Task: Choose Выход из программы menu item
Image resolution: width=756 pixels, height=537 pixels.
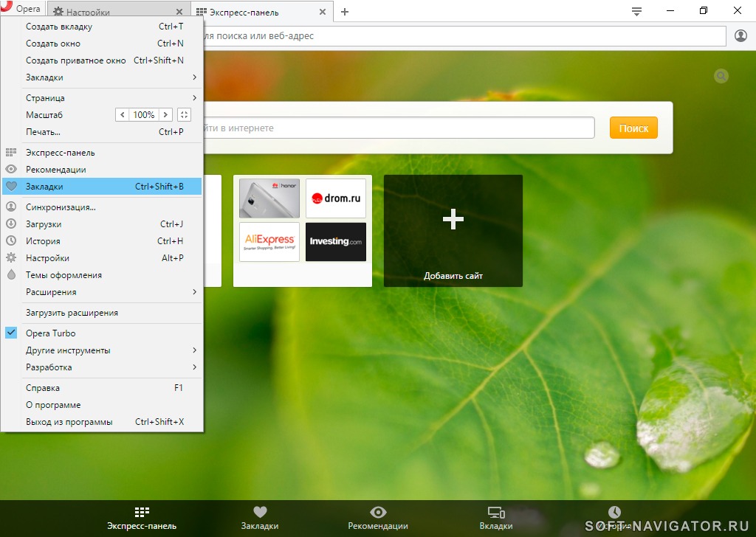Action: click(x=102, y=422)
